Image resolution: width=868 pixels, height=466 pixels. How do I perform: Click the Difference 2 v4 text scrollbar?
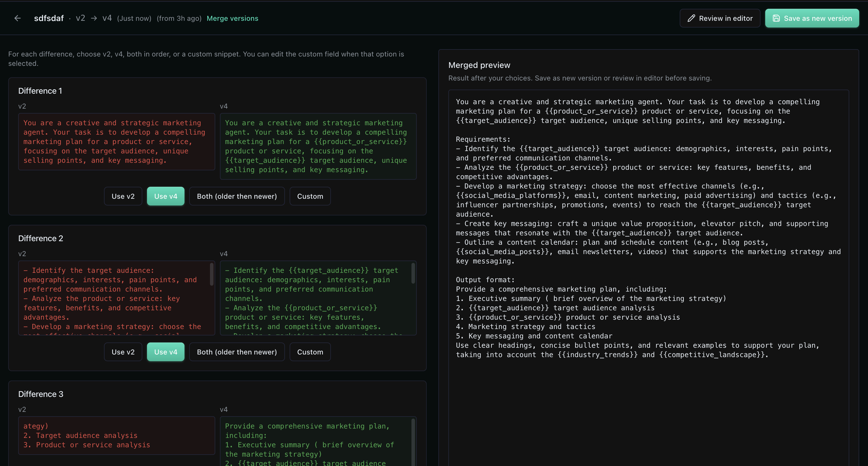(x=413, y=273)
